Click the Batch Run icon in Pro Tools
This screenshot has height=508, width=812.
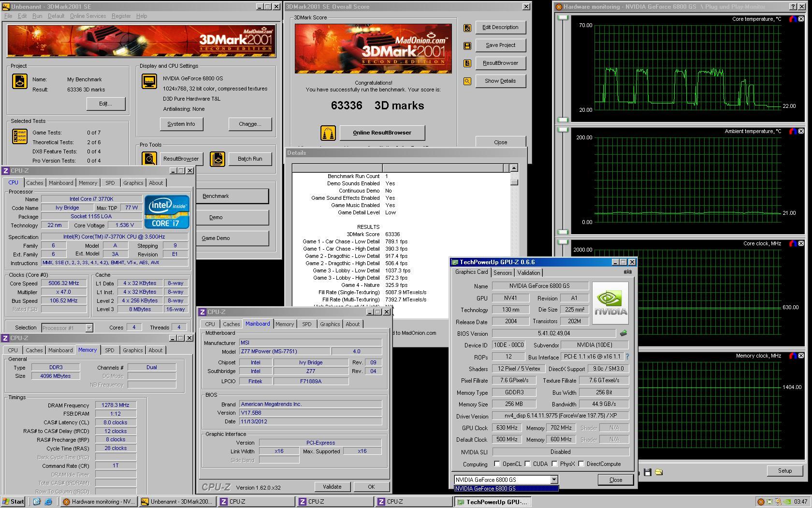(217, 159)
